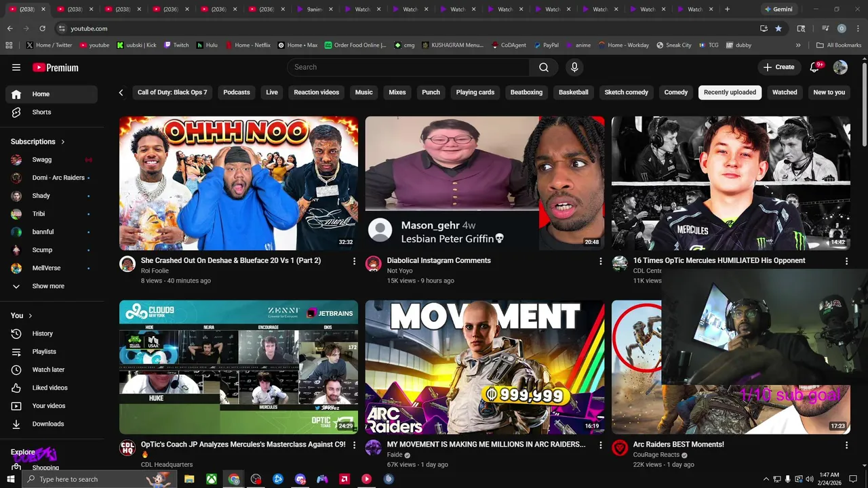Open the media control icon in Chrome toolbar
The height and width of the screenshot is (488, 868).
point(825,28)
